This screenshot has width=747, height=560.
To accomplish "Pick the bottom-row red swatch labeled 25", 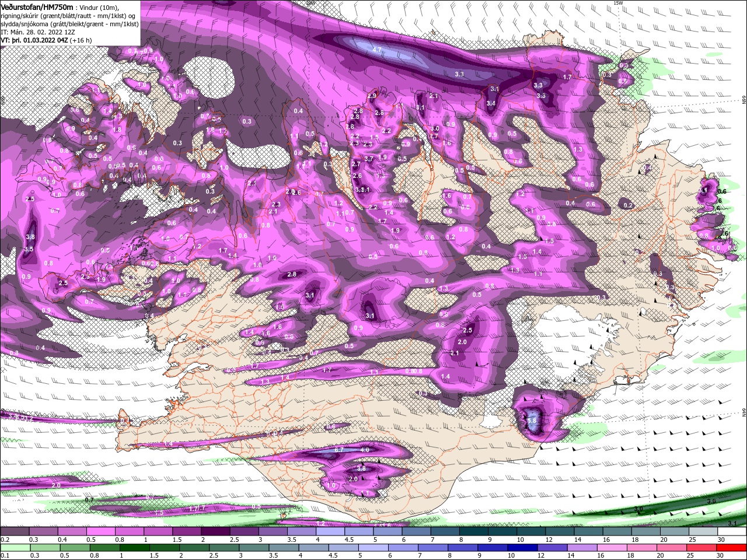I will (x=702, y=548).
